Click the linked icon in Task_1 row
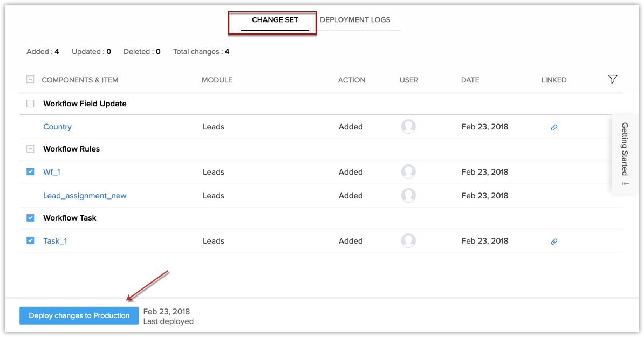644x337 pixels. 554,242
